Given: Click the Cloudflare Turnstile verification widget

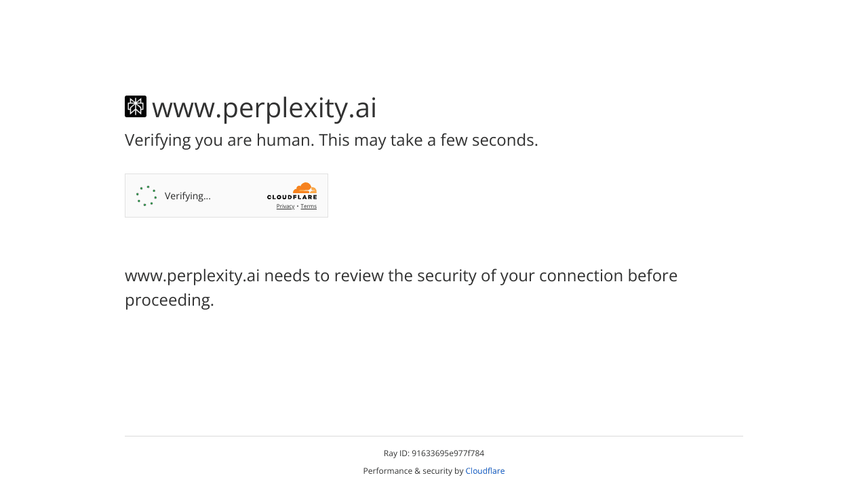Looking at the screenshot, I should coord(226,195).
